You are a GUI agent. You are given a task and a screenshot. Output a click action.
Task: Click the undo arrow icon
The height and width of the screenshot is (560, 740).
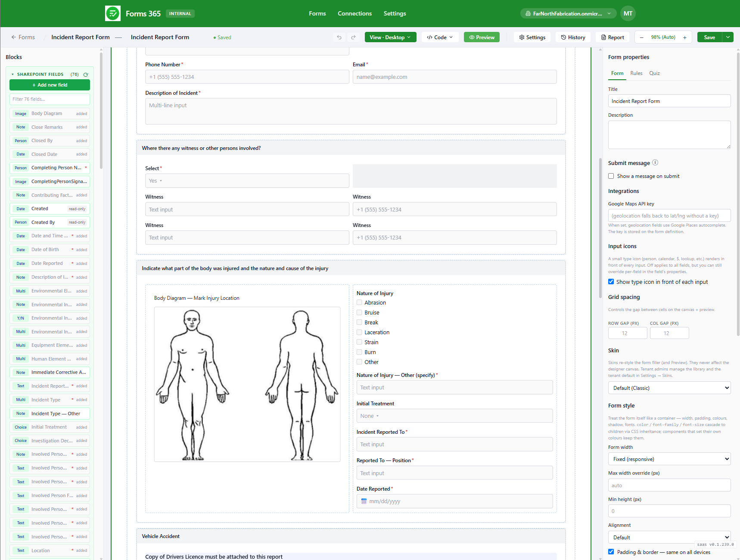[339, 37]
